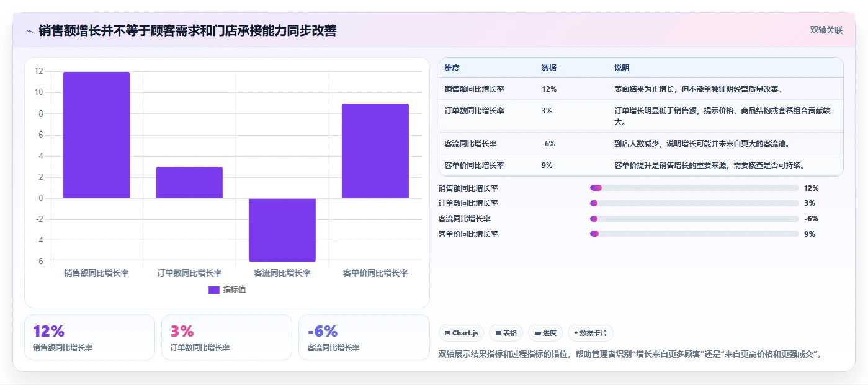Click the -6% value beside progress bar

pos(811,219)
